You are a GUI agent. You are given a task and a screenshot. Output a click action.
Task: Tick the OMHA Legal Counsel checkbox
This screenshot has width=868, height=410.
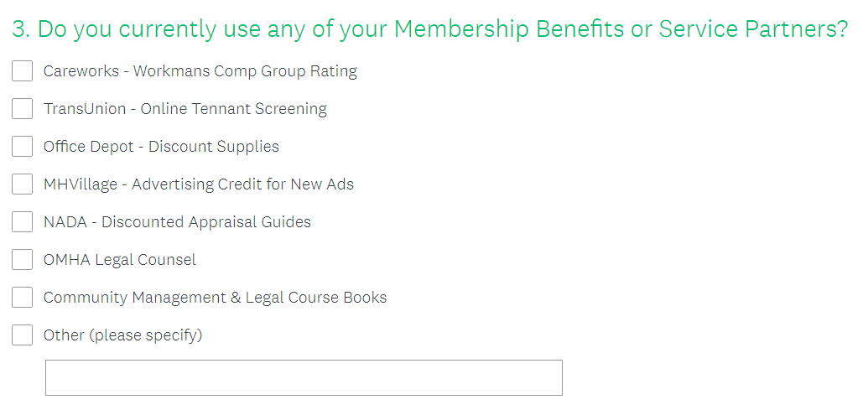point(22,260)
